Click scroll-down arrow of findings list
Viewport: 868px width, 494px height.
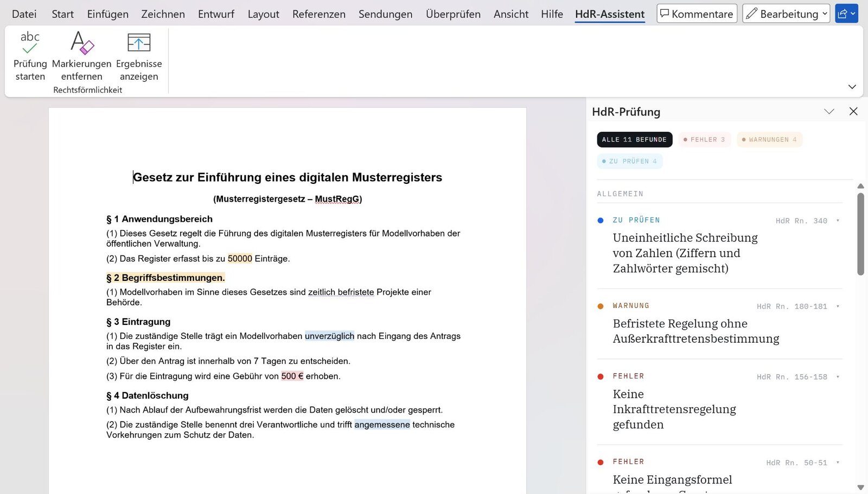tap(860, 487)
